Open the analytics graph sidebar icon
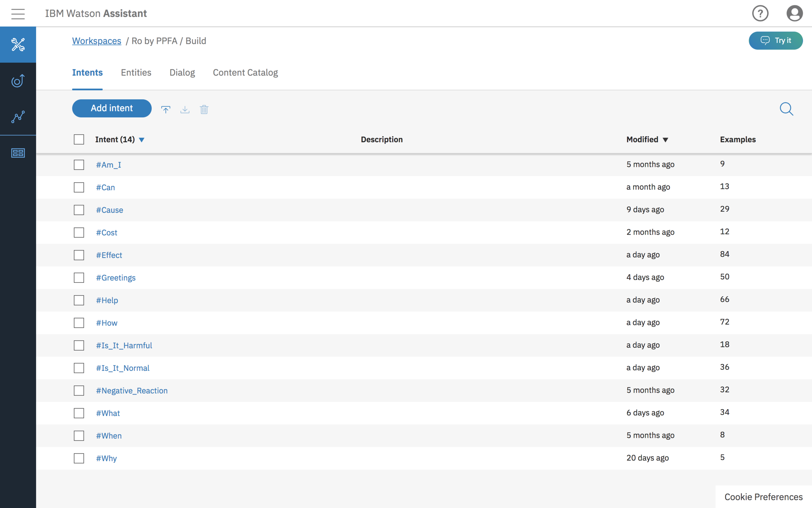812x508 pixels. pos(18,117)
